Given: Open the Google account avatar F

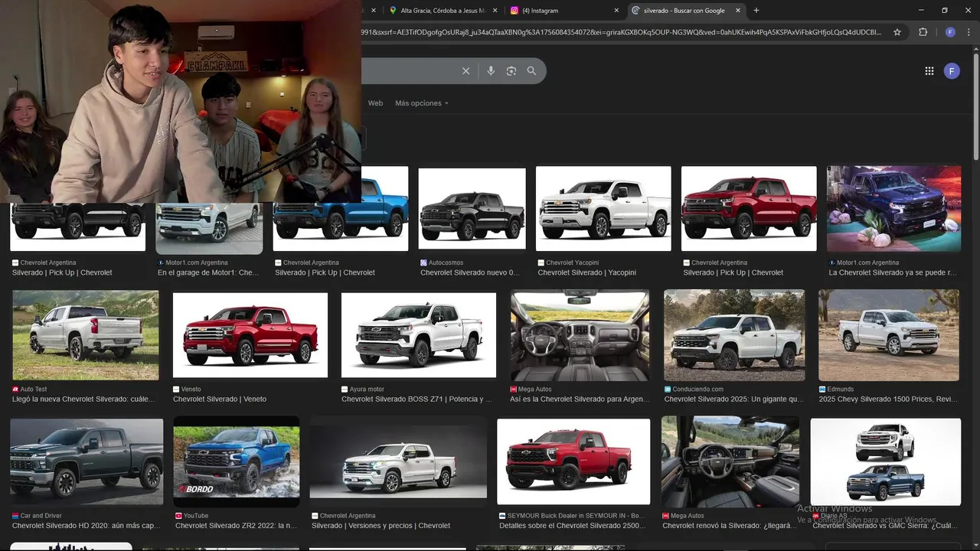Looking at the screenshot, I should (x=952, y=71).
